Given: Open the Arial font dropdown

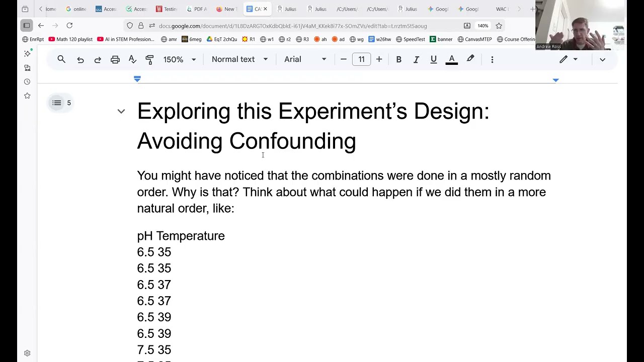Looking at the screenshot, I should (305, 59).
